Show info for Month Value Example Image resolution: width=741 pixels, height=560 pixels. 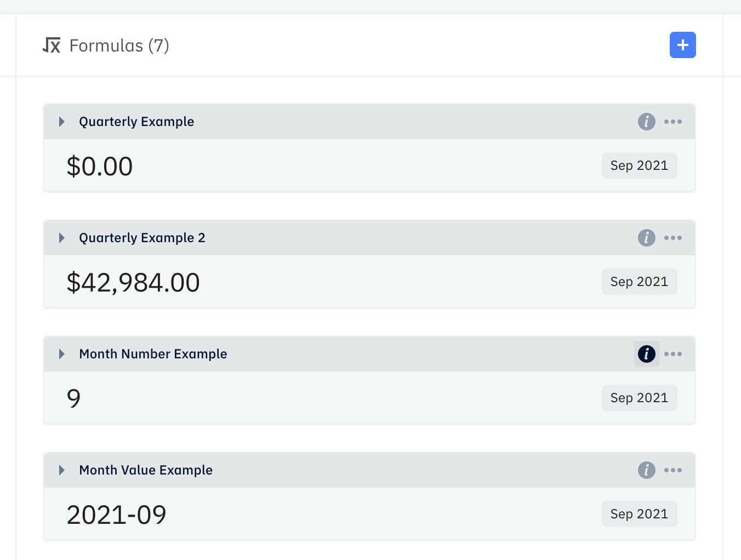click(646, 470)
